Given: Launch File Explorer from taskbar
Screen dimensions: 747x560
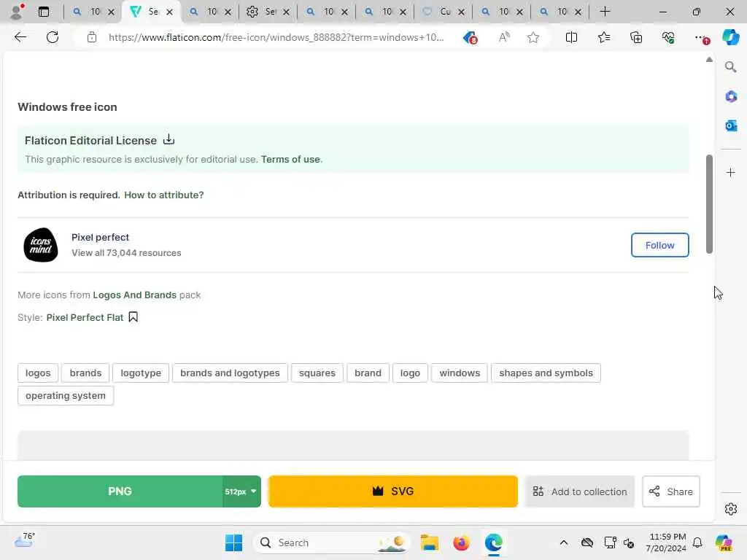Looking at the screenshot, I should (x=429, y=542).
